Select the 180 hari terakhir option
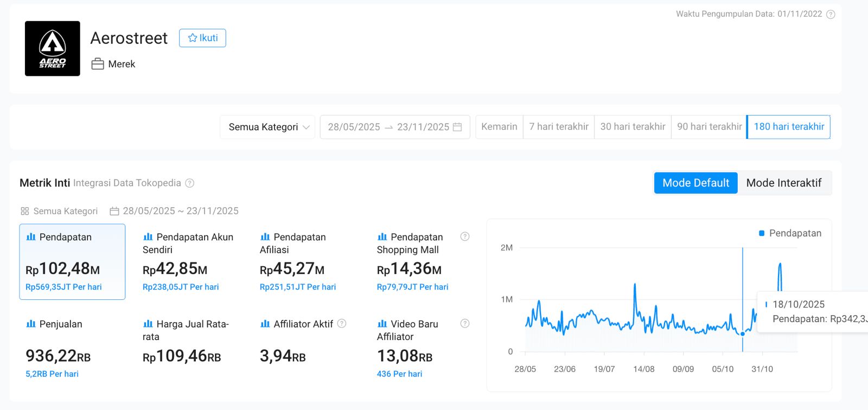Image resolution: width=868 pixels, height=410 pixels. [x=789, y=127]
